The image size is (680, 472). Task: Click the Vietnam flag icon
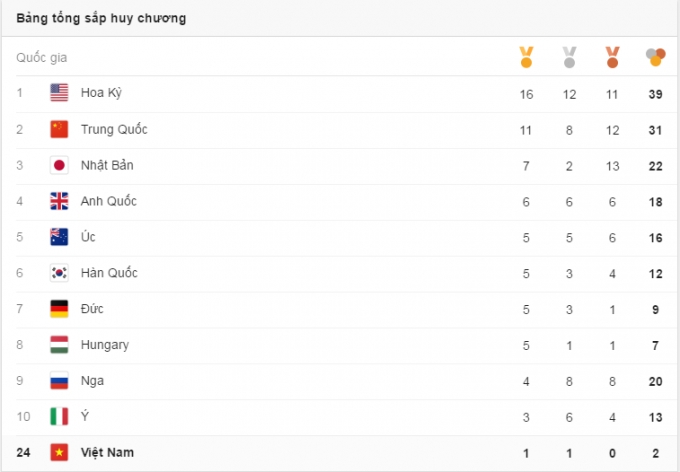click(60, 453)
